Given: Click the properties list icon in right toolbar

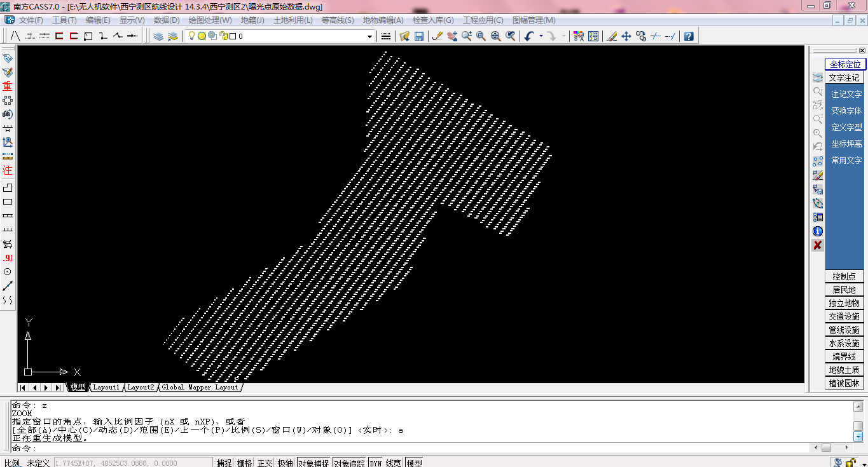Looking at the screenshot, I should tap(818, 217).
